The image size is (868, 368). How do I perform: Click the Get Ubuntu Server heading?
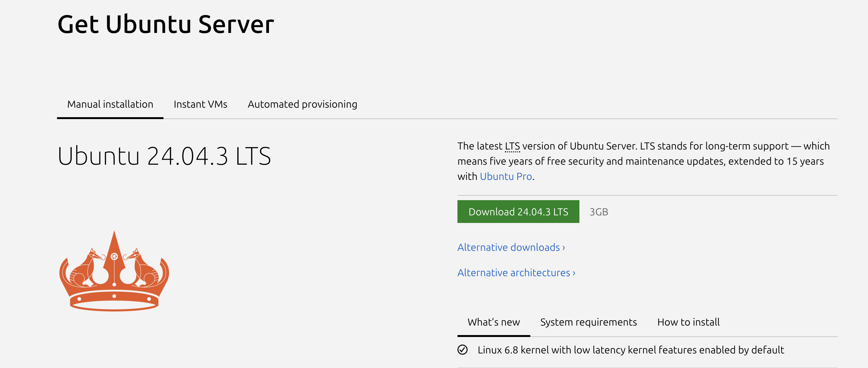point(166,24)
